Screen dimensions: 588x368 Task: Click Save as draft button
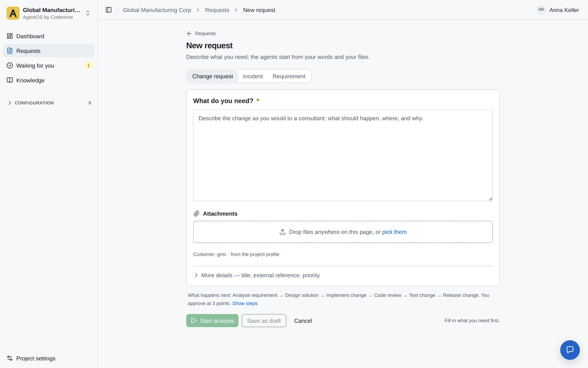click(x=264, y=321)
